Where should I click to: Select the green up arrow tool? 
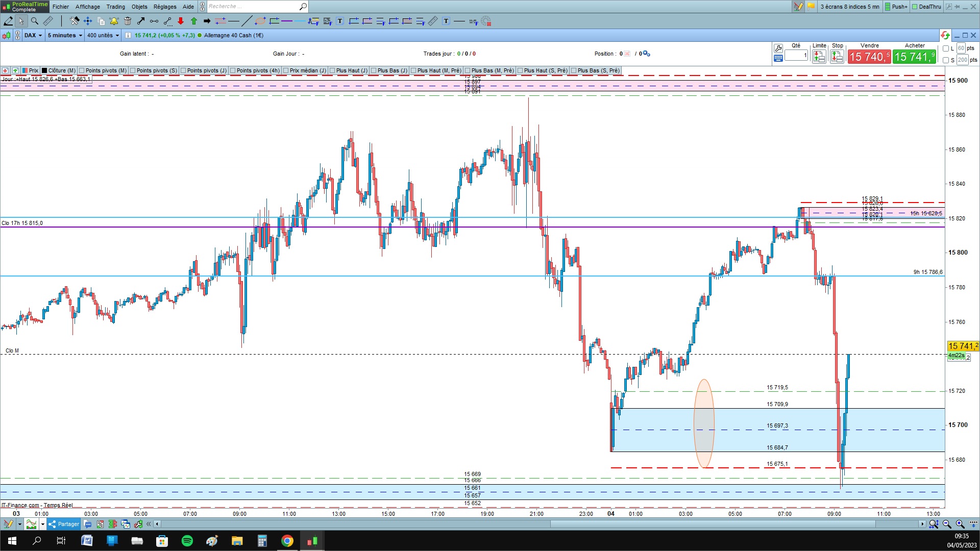click(x=194, y=21)
